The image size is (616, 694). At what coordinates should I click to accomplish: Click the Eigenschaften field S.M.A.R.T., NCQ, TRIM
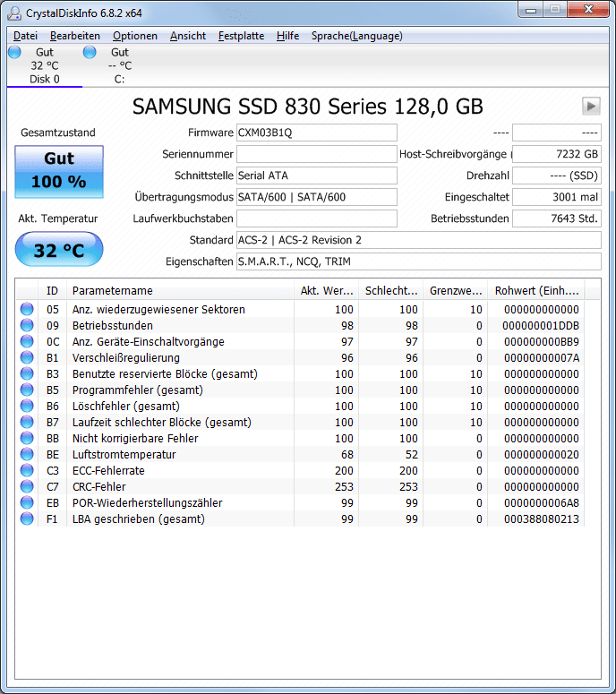point(419,261)
